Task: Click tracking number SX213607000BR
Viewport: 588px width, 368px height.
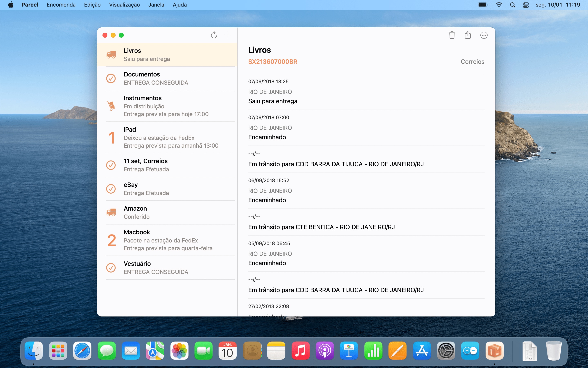Action: pyautogui.click(x=273, y=62)
